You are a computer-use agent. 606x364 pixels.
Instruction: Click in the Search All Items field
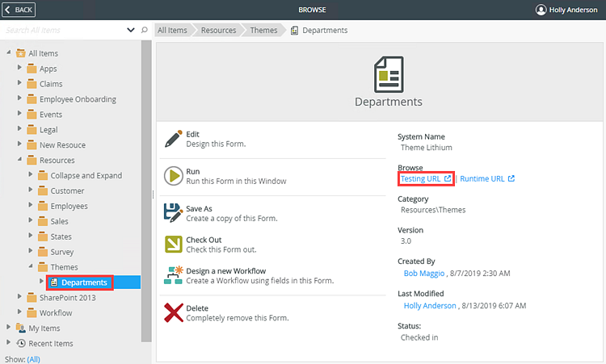(65, 30)
